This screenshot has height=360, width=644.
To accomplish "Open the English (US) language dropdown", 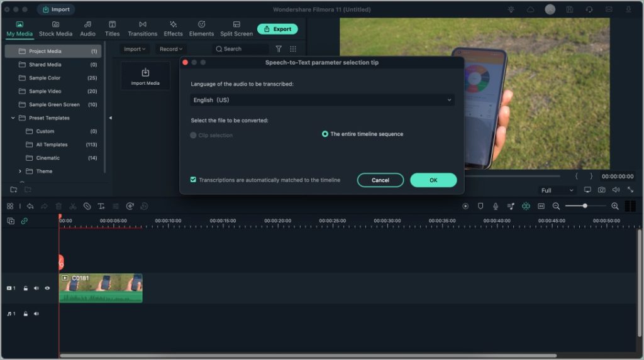I will pos(322,100).
